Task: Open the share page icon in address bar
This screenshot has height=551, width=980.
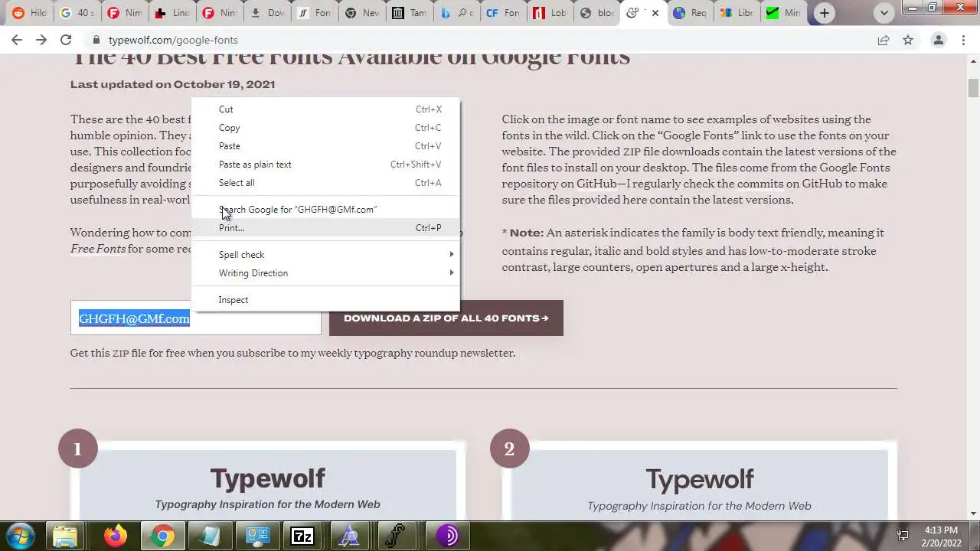Action: point(884,40)
